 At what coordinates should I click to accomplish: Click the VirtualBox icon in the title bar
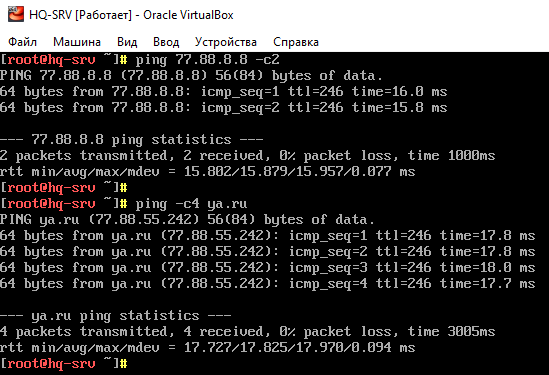pos(15,14)
